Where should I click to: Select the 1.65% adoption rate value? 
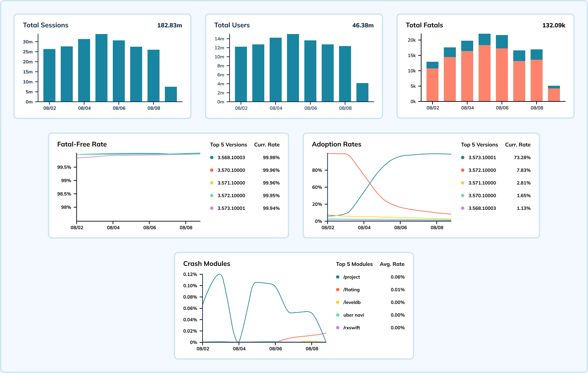[524, 196]
